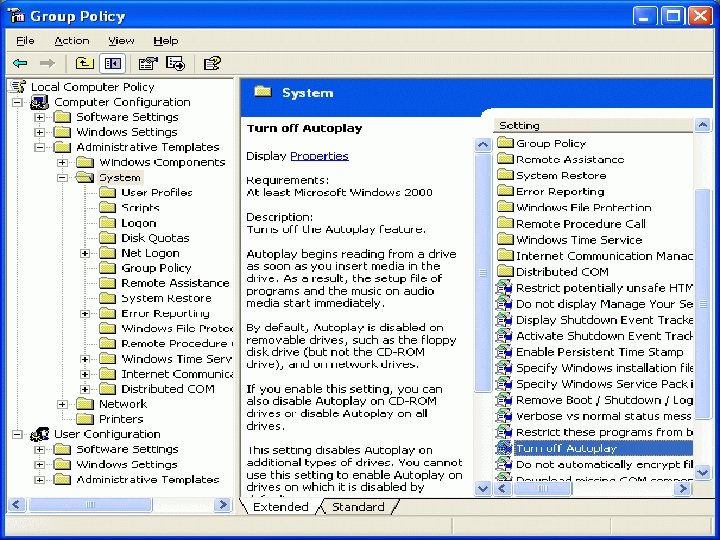Collapse Administrative Templates under Computer Configuration
Image resolution: width=720 pixels, height=540 pixels.
[40, 147]
